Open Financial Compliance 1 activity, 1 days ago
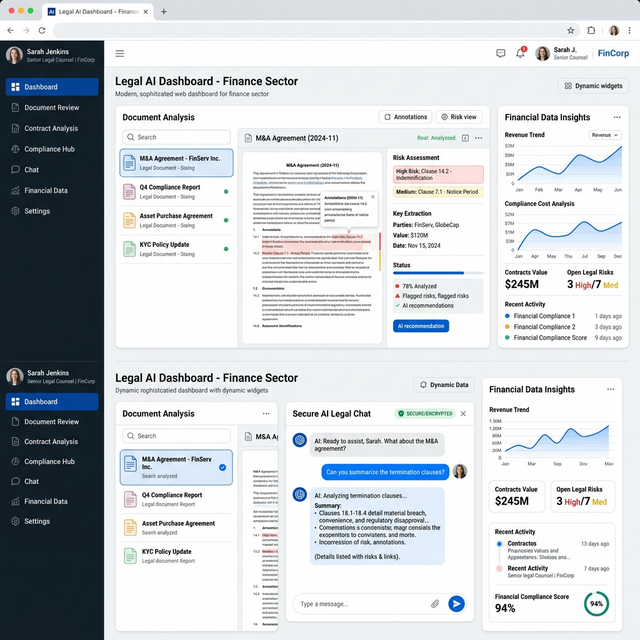The image size is (640, 640). [x=563, y=316]
